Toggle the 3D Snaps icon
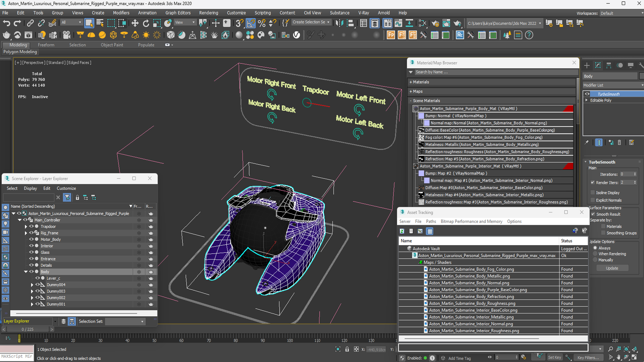 (239, 23)
